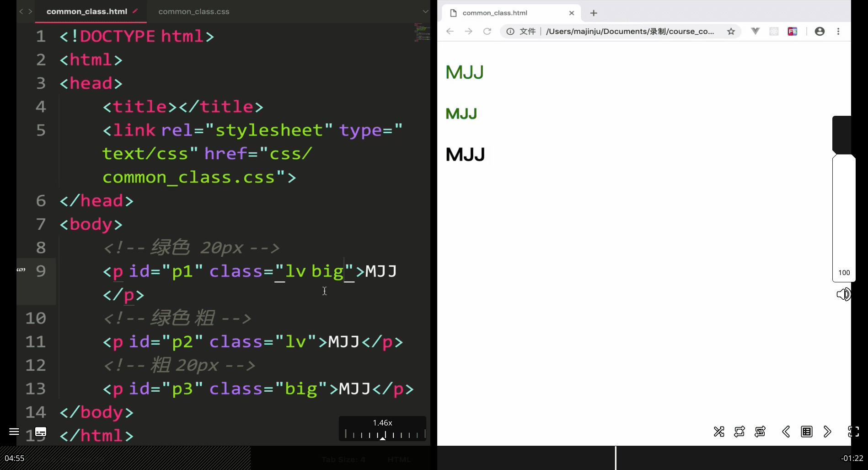Click the browser back arrow
This screenshot has width=868, height=470.
pos(450,31)
